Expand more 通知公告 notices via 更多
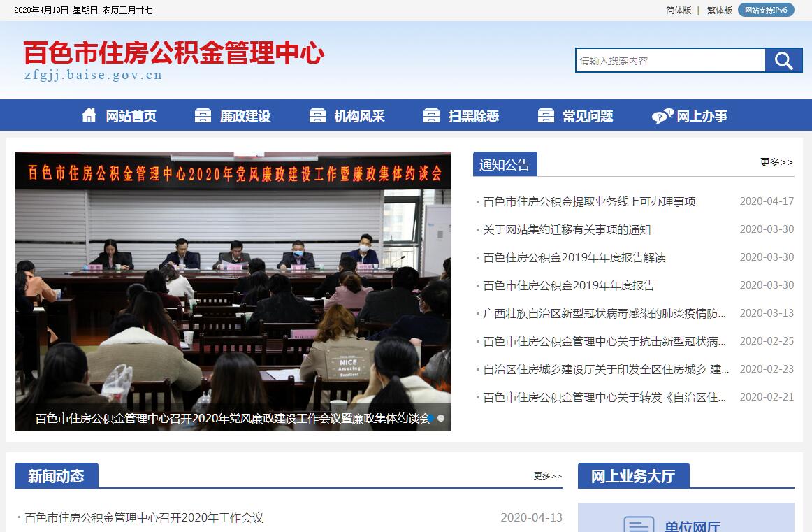This screenshot has width=812, height=532. 776,162
